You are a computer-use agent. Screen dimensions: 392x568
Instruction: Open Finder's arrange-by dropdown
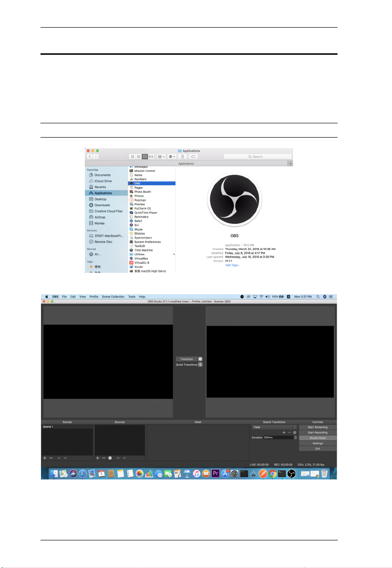tap(161, 157)
